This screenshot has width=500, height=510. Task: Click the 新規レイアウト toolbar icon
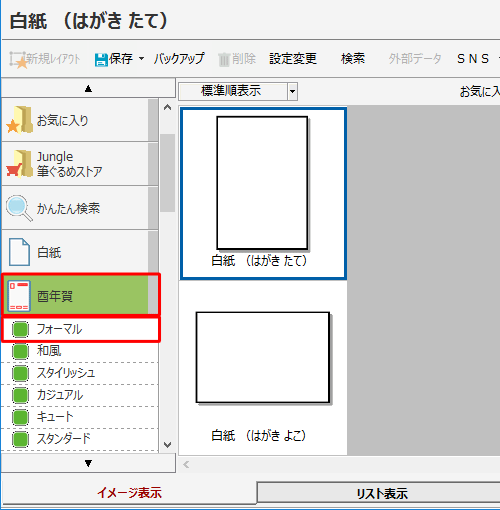point(18,59)
